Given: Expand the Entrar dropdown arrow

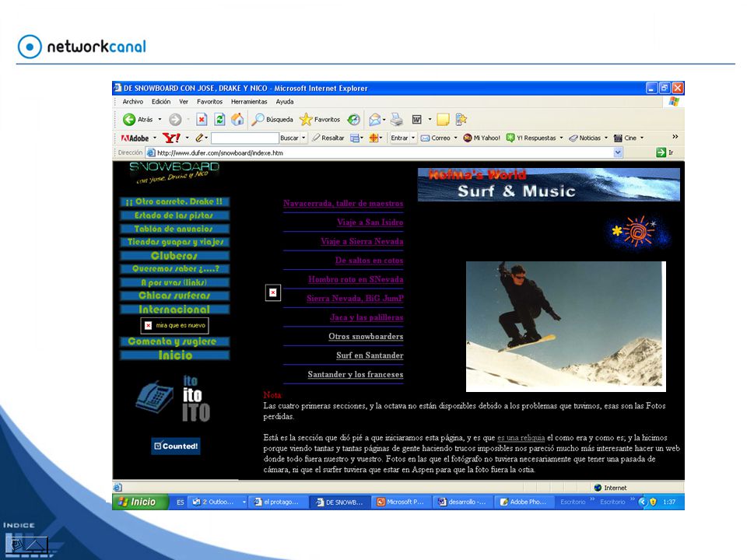Looking at the screenshot, I should tap(413, 138).
